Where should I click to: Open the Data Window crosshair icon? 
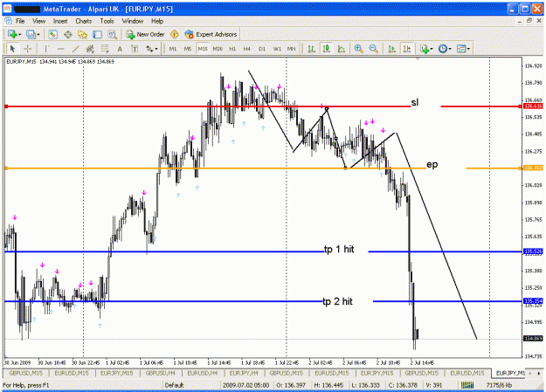pyautogui.click(x=68, y=34)
